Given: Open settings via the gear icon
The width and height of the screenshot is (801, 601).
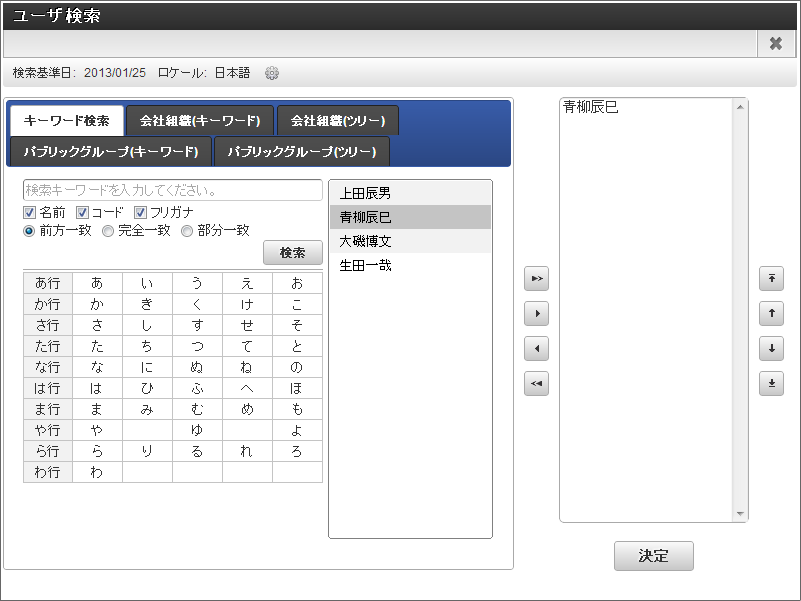Looking at the screenshot, I should 272,73.
